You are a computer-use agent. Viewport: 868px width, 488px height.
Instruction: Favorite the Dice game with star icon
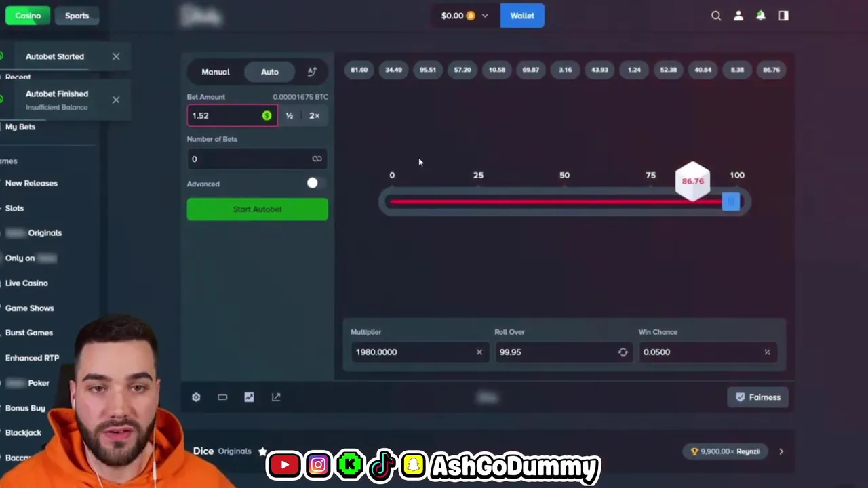coord(262,451)
